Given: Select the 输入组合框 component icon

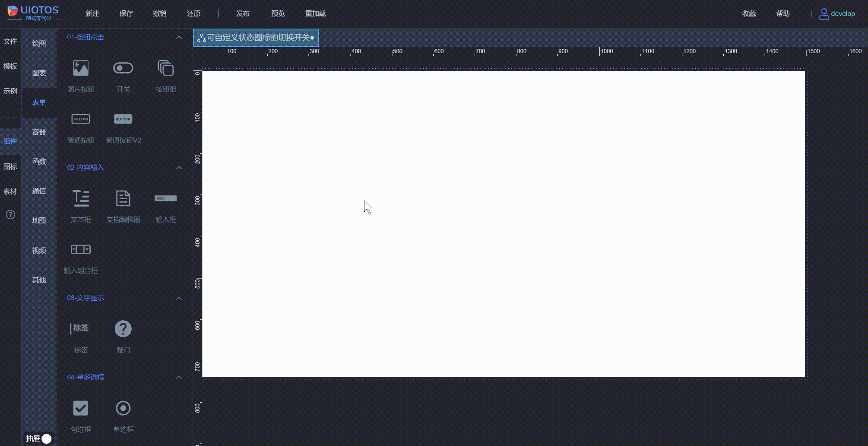Looking at the screenshot, I should pyautogui.click(x=80, y=249).
